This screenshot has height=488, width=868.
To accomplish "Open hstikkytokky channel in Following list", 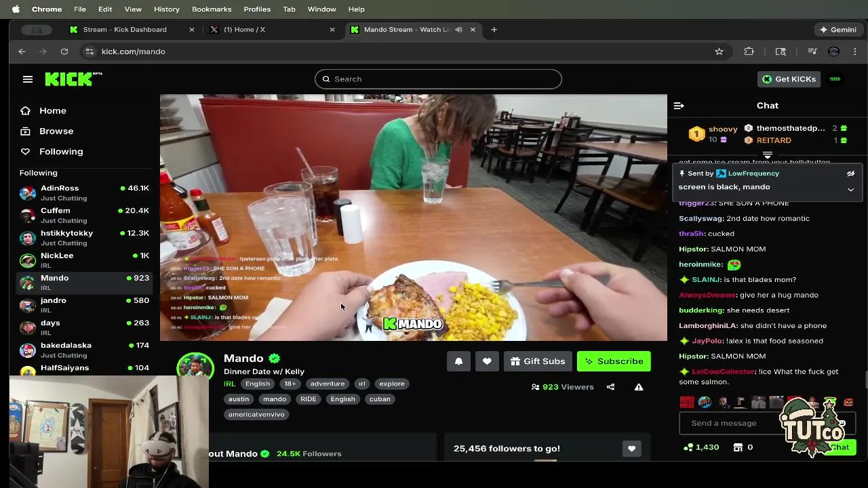I will (x=85, y=238).
